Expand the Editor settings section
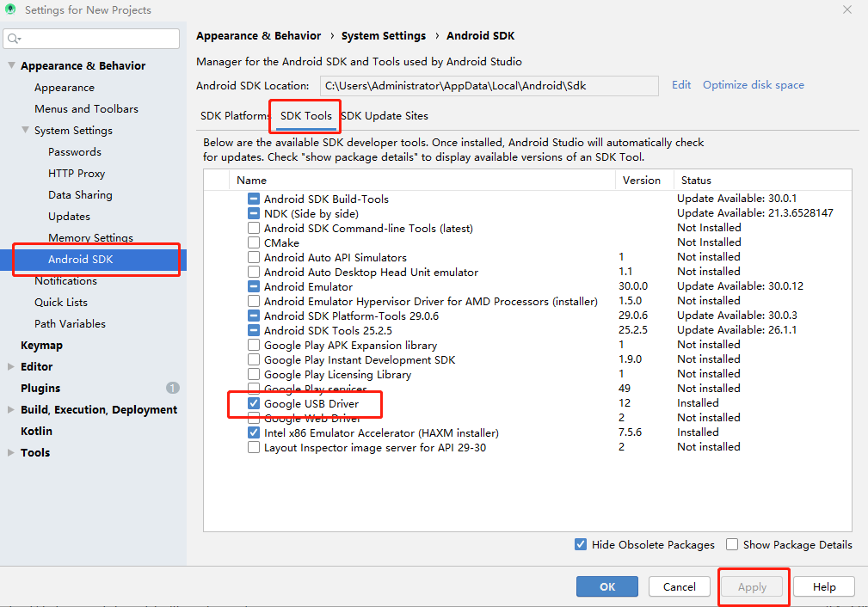The image size is (868, 607). 11,366
